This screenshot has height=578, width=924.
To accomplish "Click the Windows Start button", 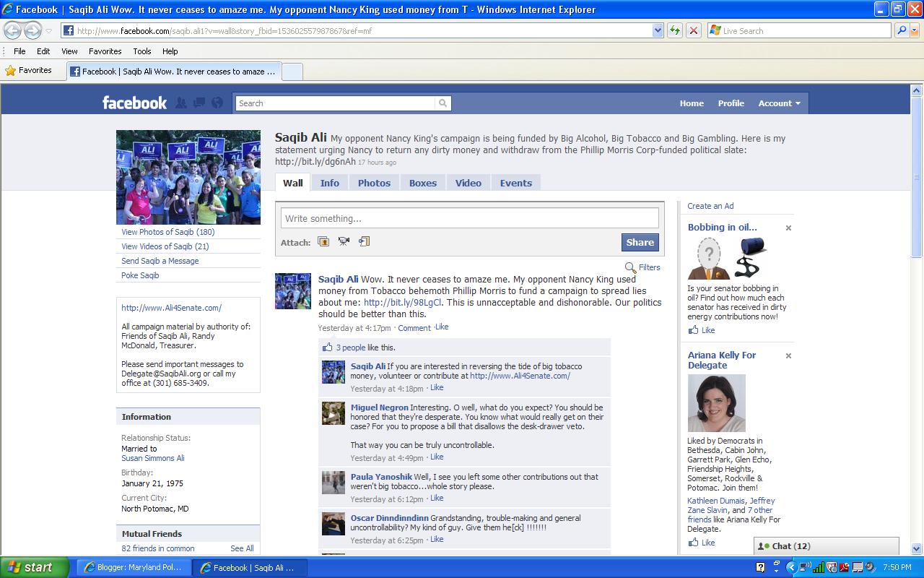I will tap(35, 567).
